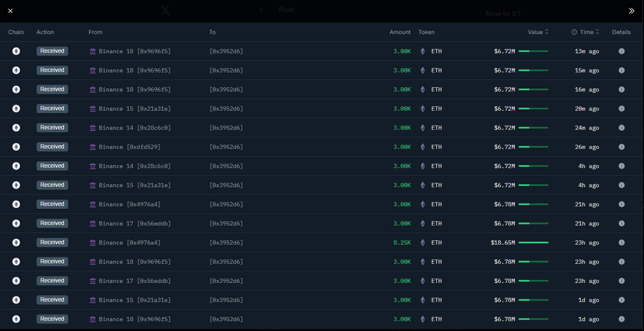Click the 8.25K amount value

[x=402, y=242]
